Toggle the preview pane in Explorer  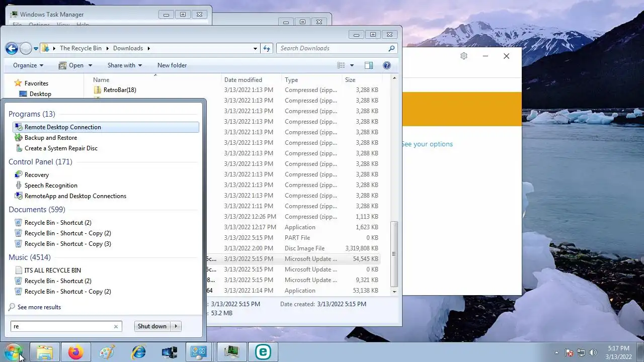(369, 65)
